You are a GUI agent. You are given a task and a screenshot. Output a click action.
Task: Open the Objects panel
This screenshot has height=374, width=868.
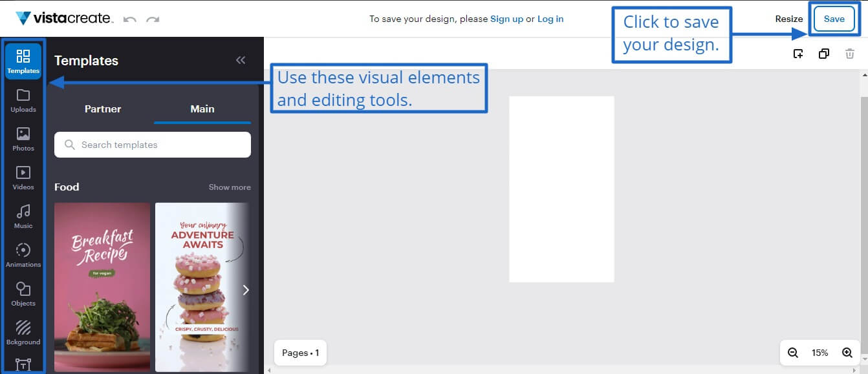[x=23, y=293]
